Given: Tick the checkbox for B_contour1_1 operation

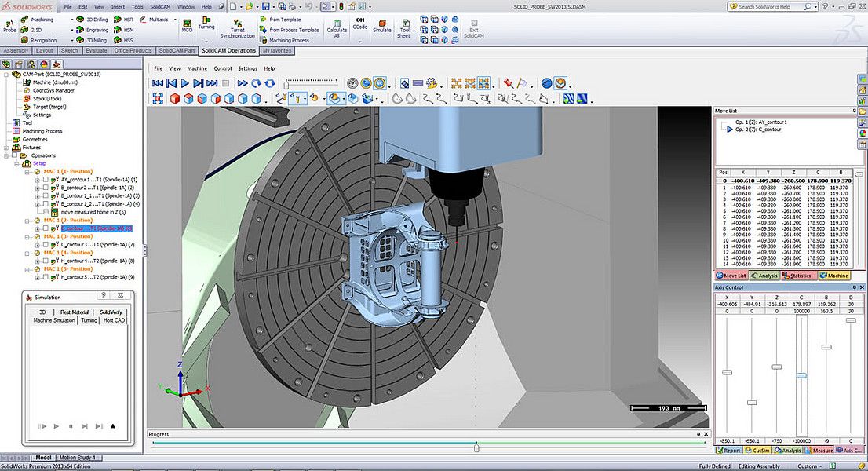Looking at the screenshot, I should (x=46, y=196).
